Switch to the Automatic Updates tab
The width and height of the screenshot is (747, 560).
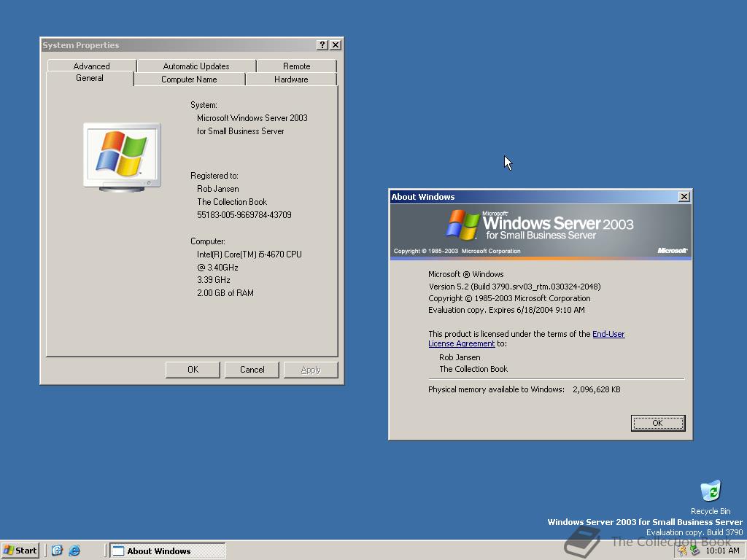point(196,66)
